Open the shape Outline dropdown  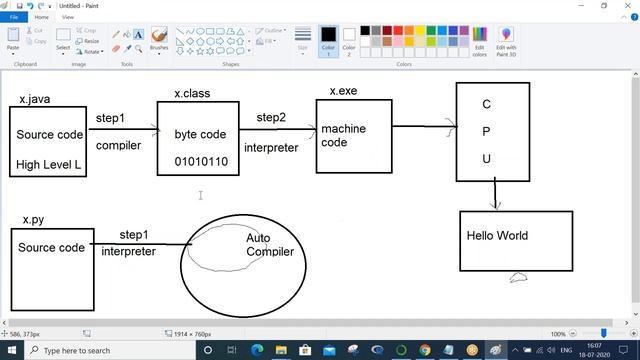point(271,31)
